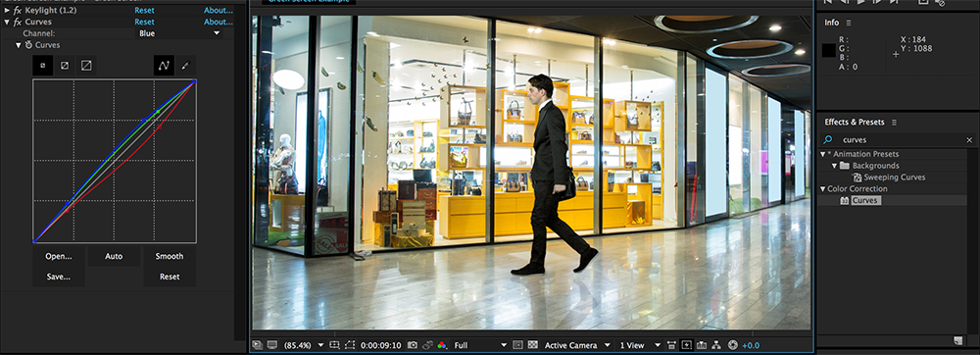This screenshot has height=355, width=980.
Task: Toggle the Curves property stopwatch
Action: pos(28,45)
